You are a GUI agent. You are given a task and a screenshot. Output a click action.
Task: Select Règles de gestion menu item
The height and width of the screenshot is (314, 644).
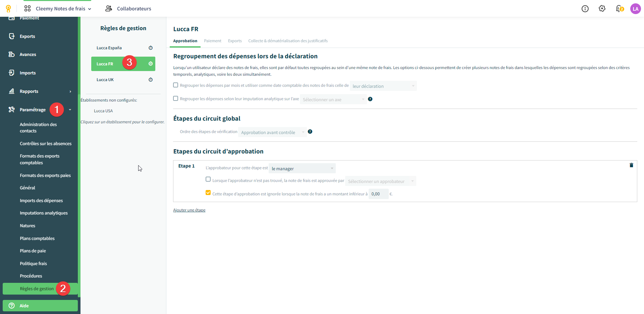pos(40,289)
